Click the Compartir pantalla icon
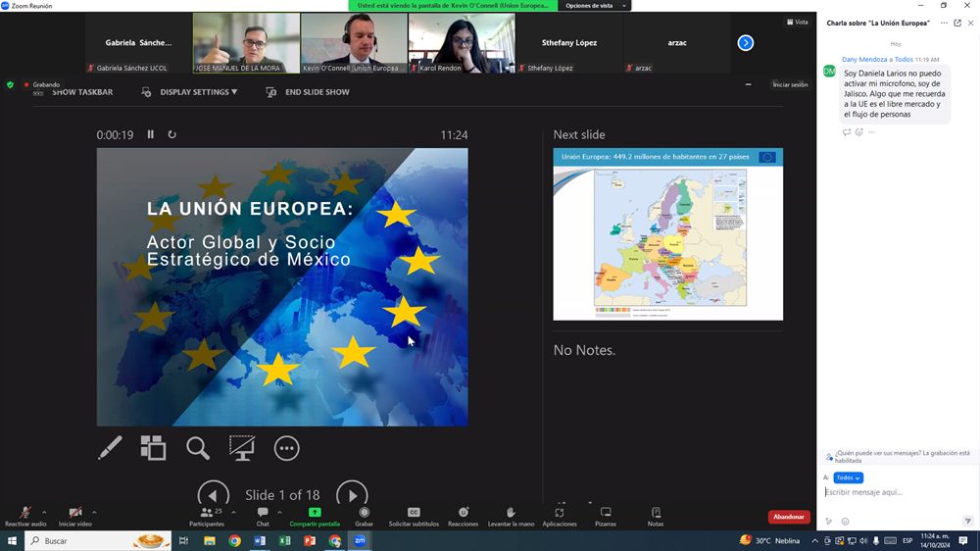 pos(315,513)
